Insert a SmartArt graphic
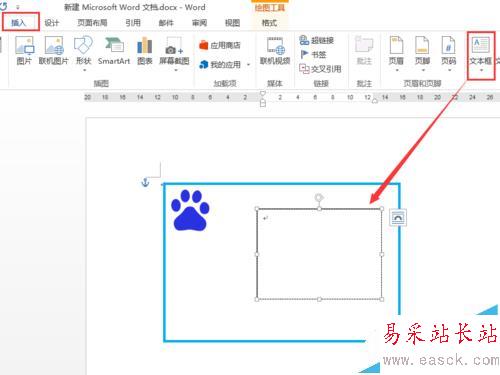This screenshot has height=375, width=500. coord(114,50)
